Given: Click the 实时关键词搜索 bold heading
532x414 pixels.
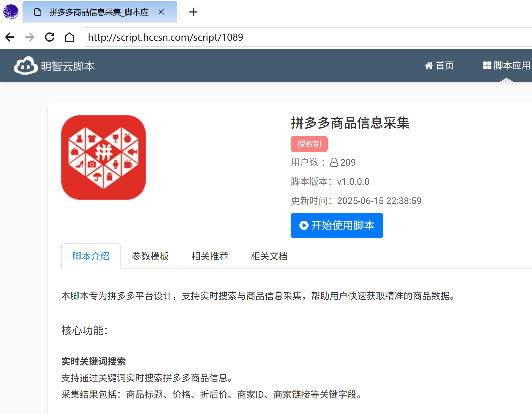Looking at the screenshot, I should coord(94,361).
